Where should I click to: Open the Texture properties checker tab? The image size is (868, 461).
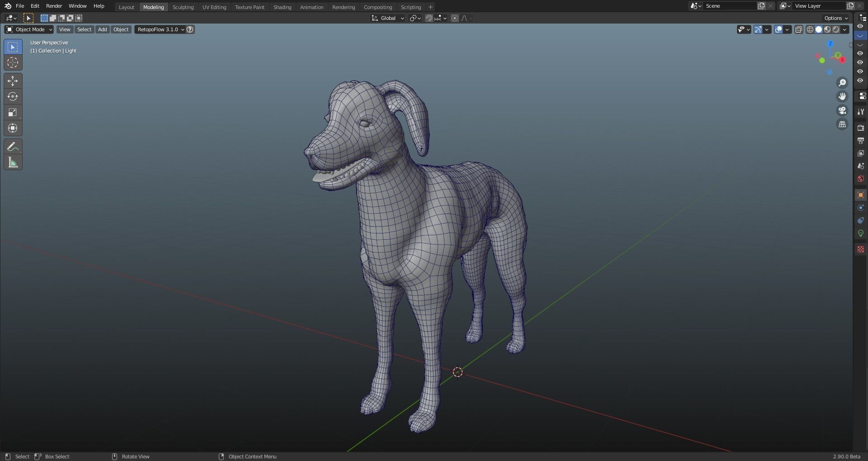pyautogui.click(x=861, y=249)
